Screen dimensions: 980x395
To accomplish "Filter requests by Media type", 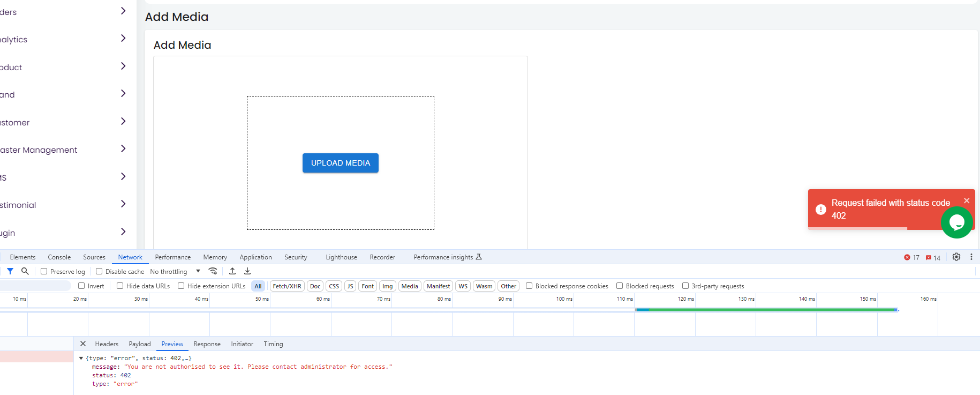I will pyautogui.click(x=410, y=286).
